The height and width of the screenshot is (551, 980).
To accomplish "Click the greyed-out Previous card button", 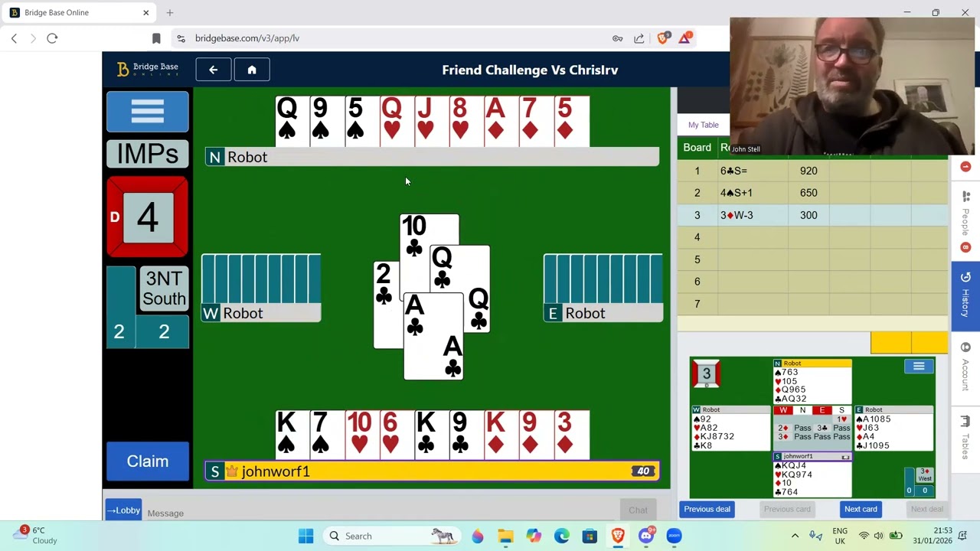I will (787, 509).
